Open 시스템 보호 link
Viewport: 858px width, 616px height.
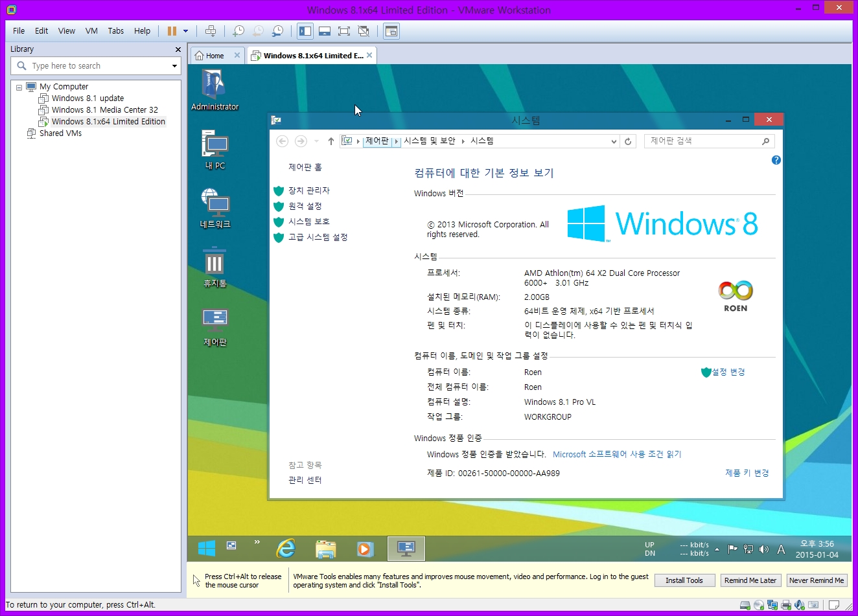pos(309,222)
